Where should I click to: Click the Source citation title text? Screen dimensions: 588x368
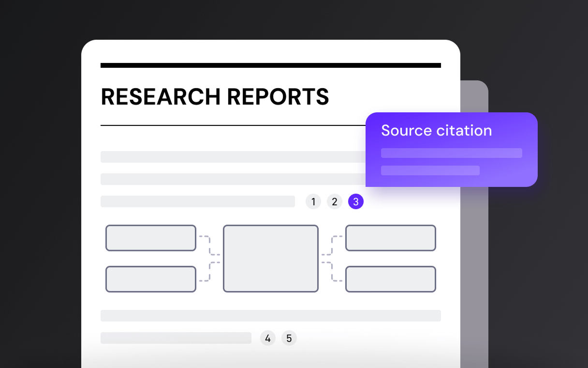tap(437, 130)
